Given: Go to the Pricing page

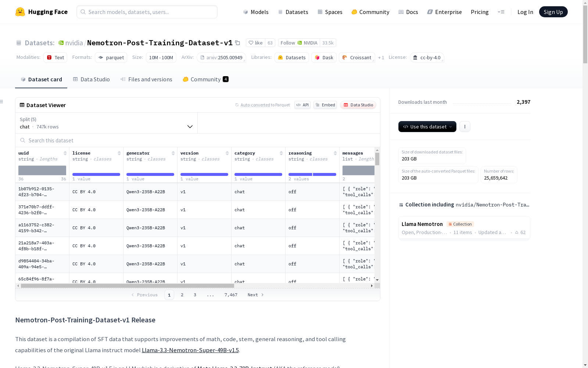Looking at the screenshot, I should (x=480, y=12).
